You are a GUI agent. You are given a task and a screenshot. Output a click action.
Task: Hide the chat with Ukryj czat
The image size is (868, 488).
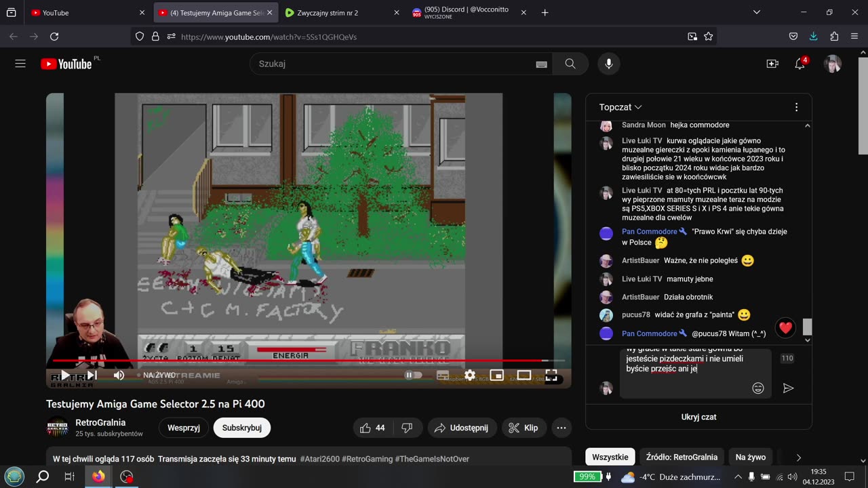coord(698,417)
